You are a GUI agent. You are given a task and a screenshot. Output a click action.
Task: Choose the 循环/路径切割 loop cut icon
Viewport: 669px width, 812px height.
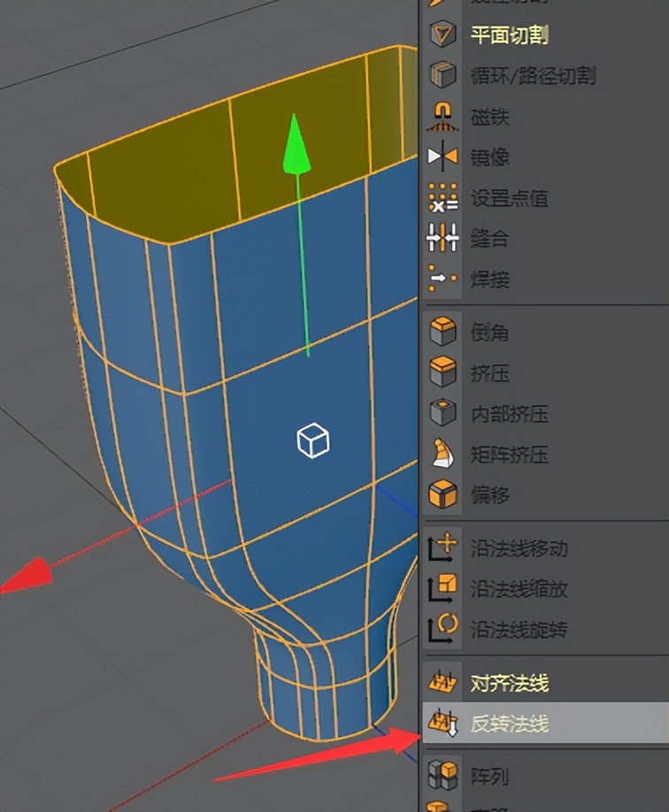pyautogui.click(x=442, y=74)
